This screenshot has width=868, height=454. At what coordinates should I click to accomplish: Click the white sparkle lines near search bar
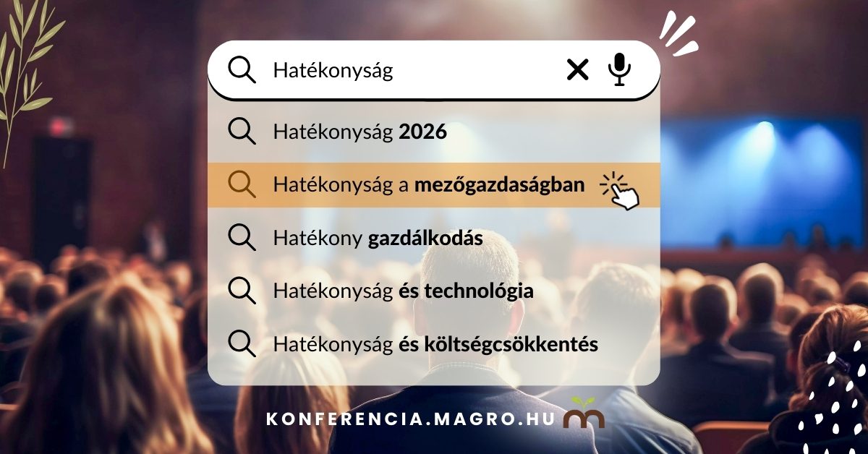[678, 33]
